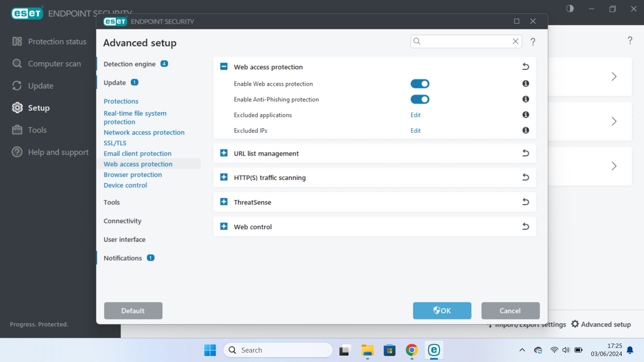Show info for Enable Anti-Phishing protection
This screenshot has width=644, height=362.
(x=526, y=99)
